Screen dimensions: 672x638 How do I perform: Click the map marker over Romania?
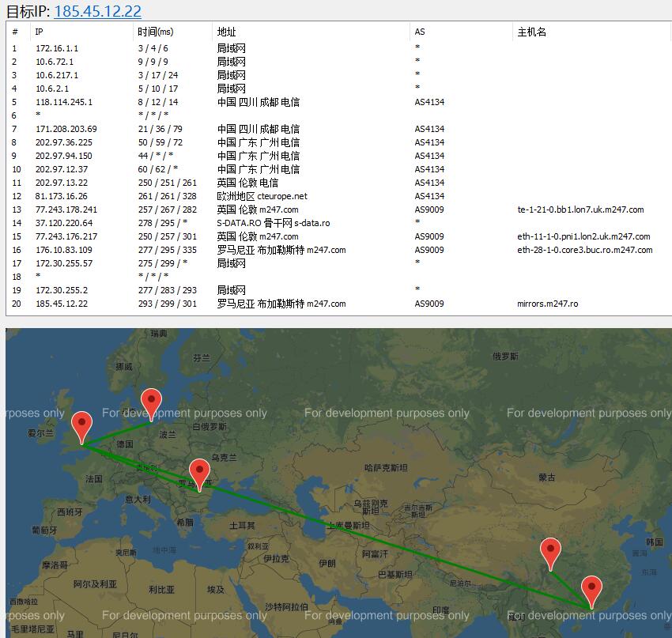tap(199, 474)
